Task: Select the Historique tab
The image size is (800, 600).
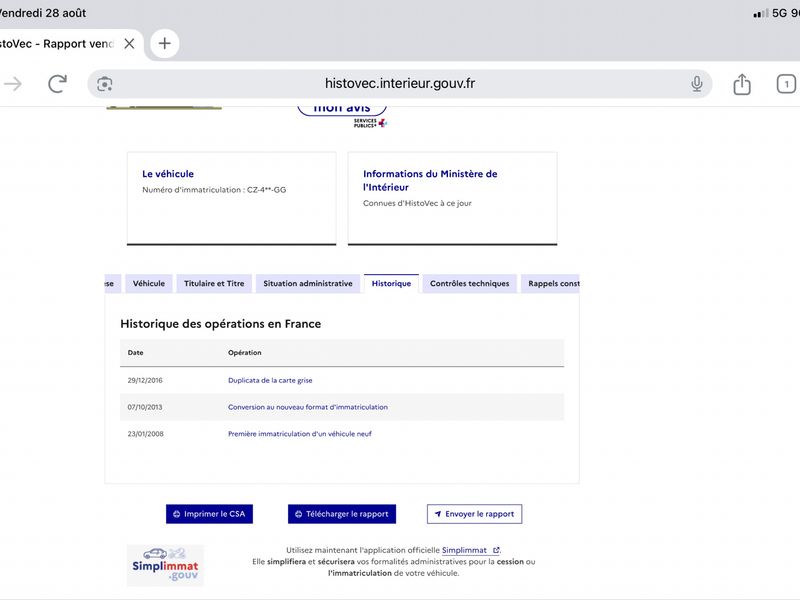Action: 391,284
